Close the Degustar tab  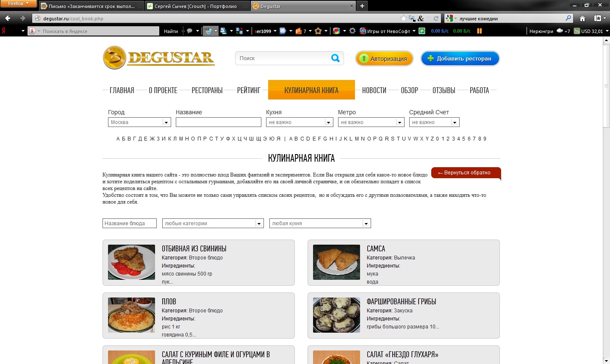(x=352, y=6)
